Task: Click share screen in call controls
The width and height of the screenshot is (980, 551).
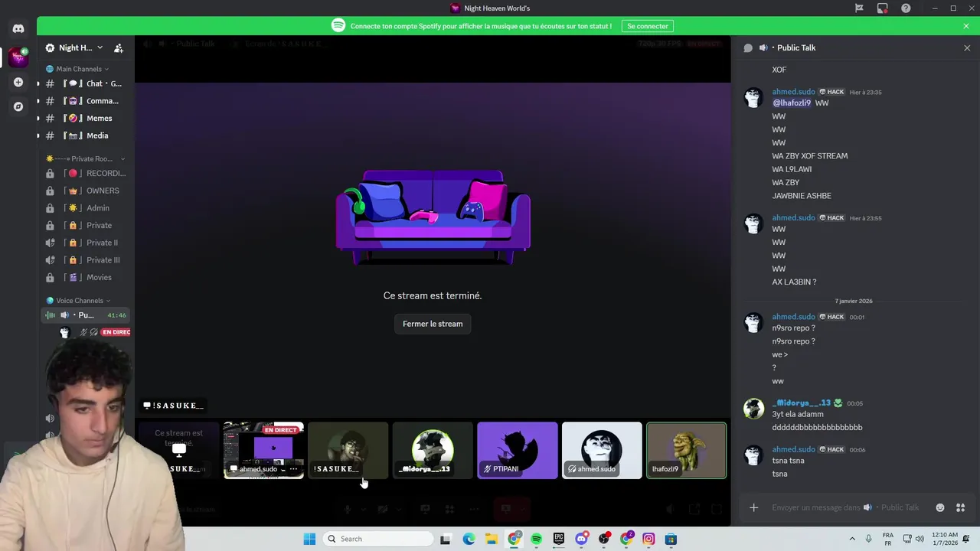Action: (x=425, y=509)
